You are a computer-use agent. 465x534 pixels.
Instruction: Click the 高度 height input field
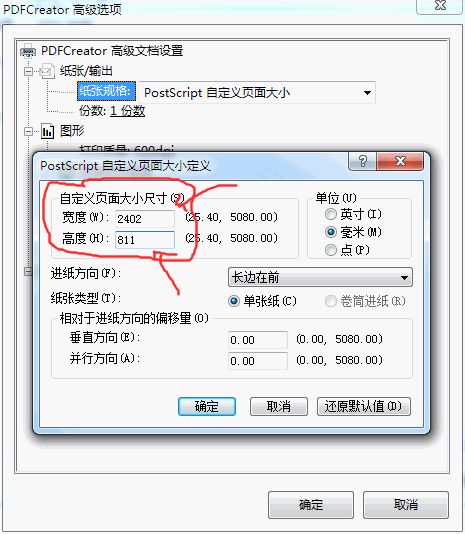pyautogui.click(x=145, y=240)
